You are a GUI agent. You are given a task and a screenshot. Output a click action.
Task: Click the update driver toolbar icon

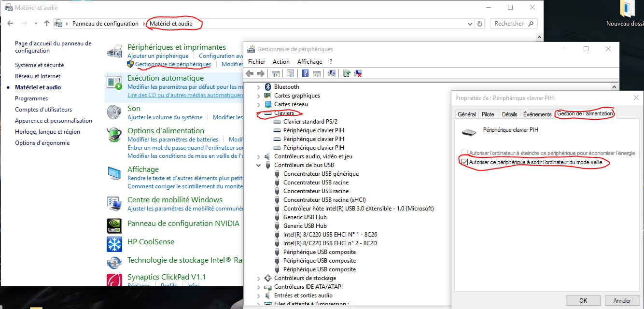[x=346, y=73]
